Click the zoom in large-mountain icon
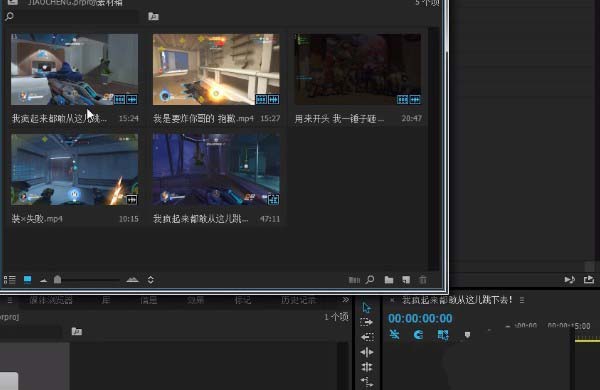Screen dimensions: 600x390 (x=132, y=280)
